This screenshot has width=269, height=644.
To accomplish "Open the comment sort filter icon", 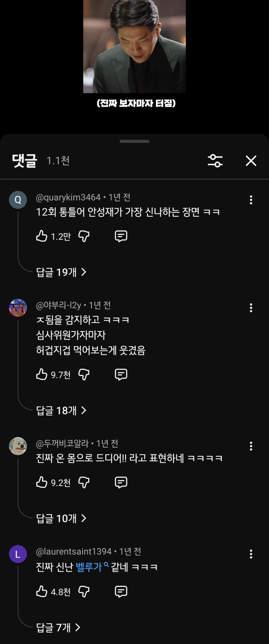I will (215, 161).
